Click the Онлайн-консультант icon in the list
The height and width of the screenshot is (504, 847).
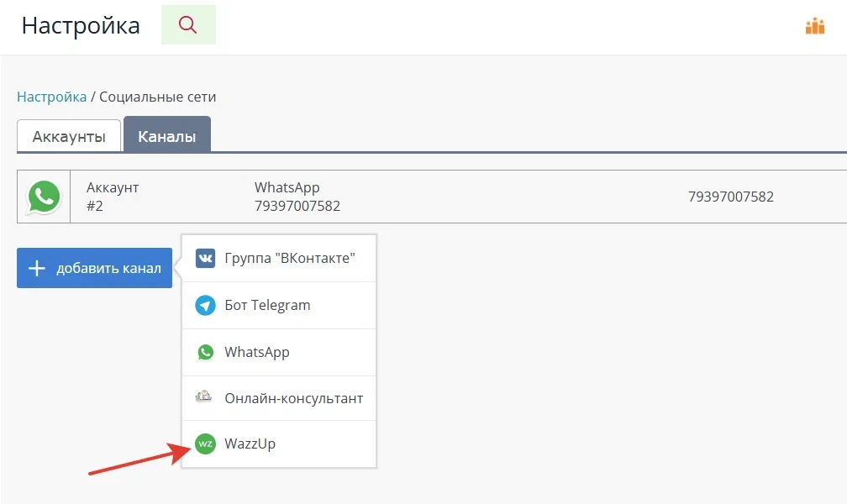[x=206, y=398]
